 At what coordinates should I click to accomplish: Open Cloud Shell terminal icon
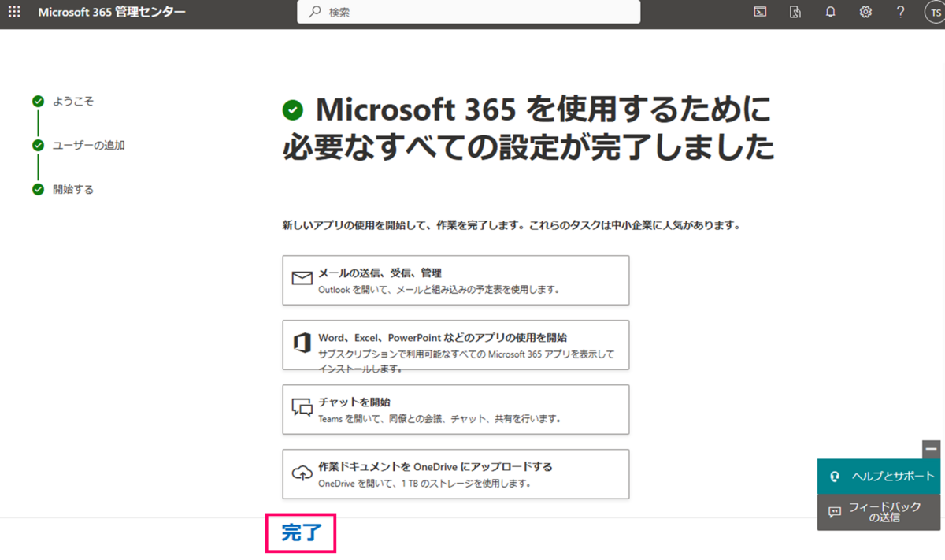tap(760, 12)
